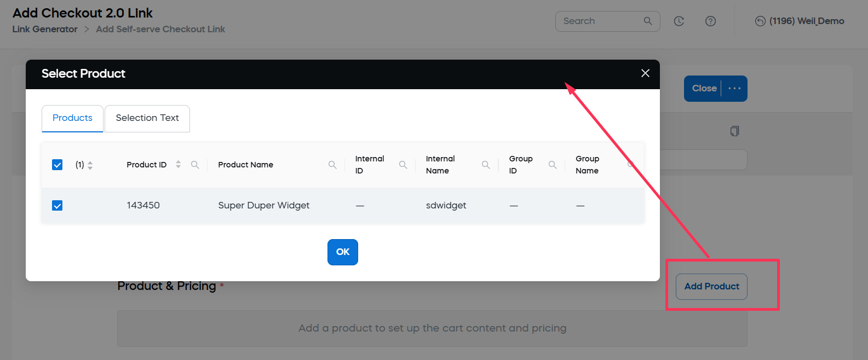Sort by Product ID using sort arrows
The image size is (868, 360).
[x=178, y=165]
